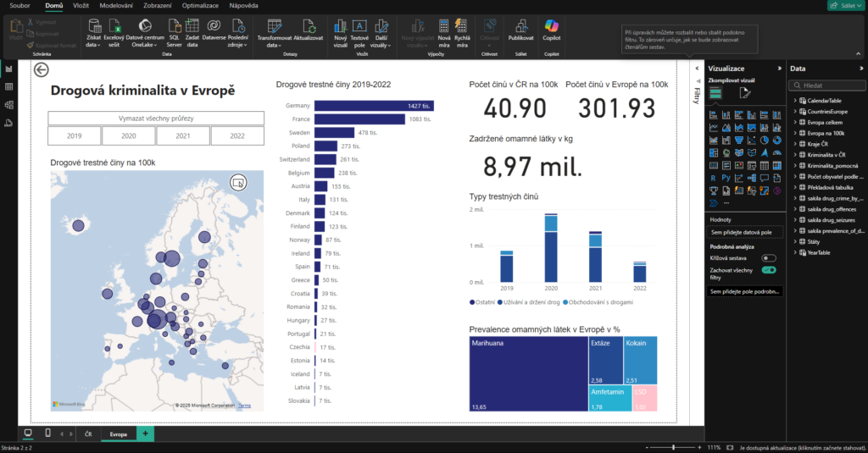Click Vymazat všechny průřezy button
The width and height of the screenshot is (868, 453).
tap(156, 118)
